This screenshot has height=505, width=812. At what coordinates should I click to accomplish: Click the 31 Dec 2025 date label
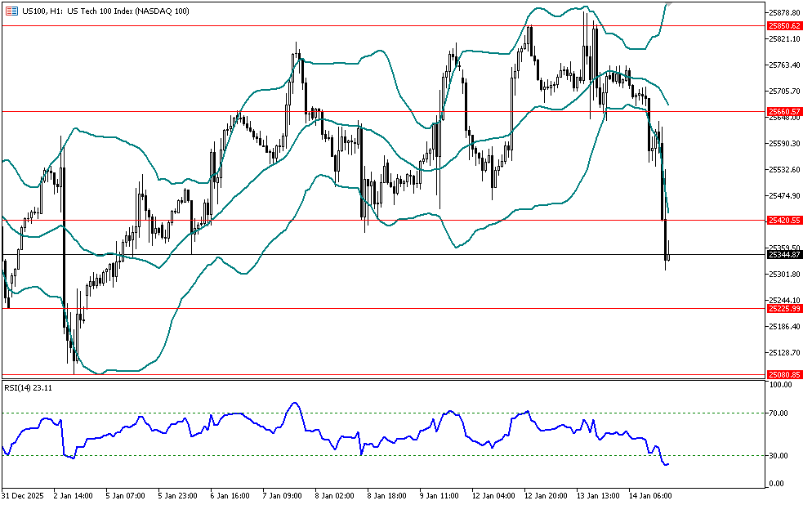pyautogui.click(x=21, y=496)
